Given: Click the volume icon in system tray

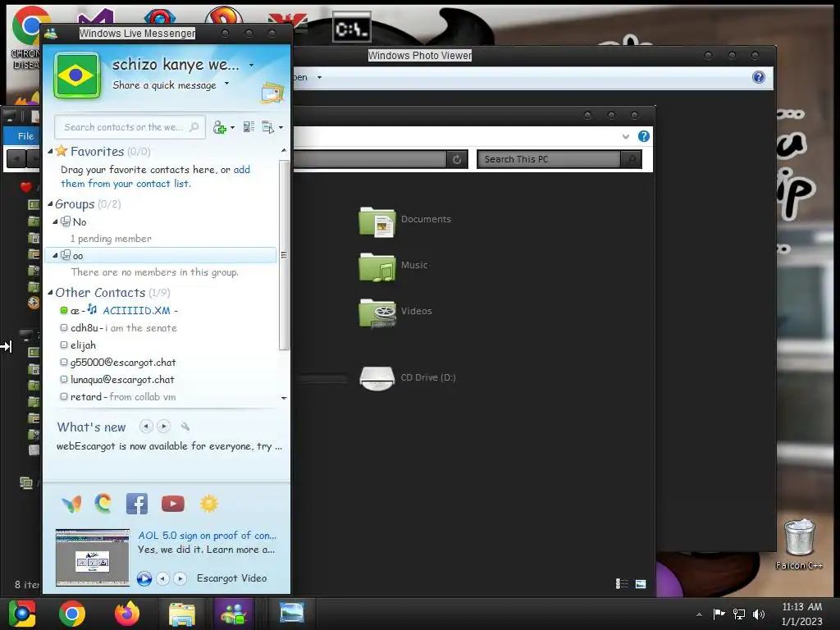Looking at the screenshot, I should 759,614.
